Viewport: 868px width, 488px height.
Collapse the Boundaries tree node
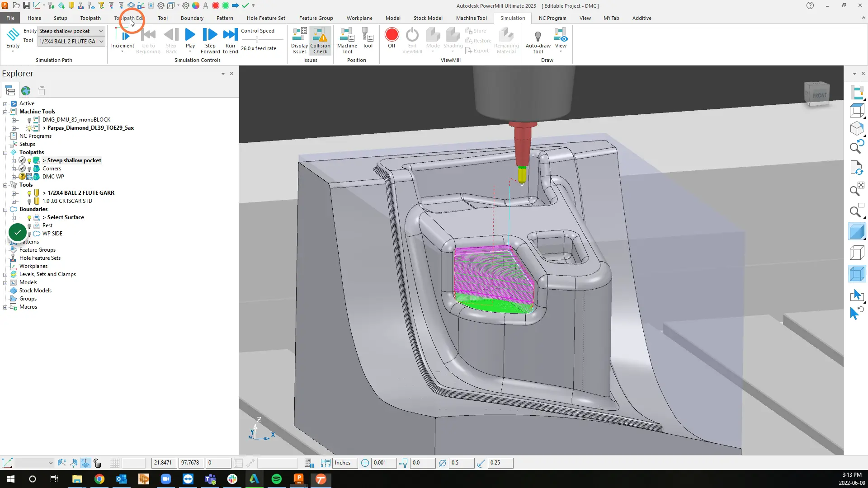pos(5,210)
